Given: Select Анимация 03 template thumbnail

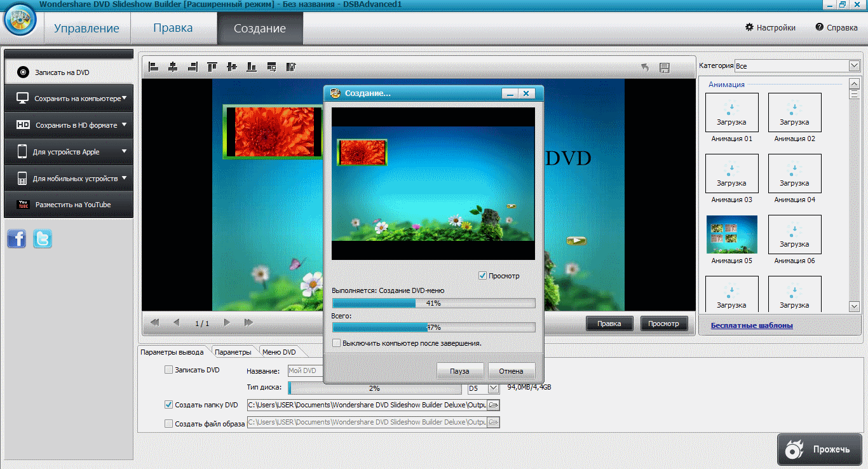Looking at the screenshot, I should point(732,173).
